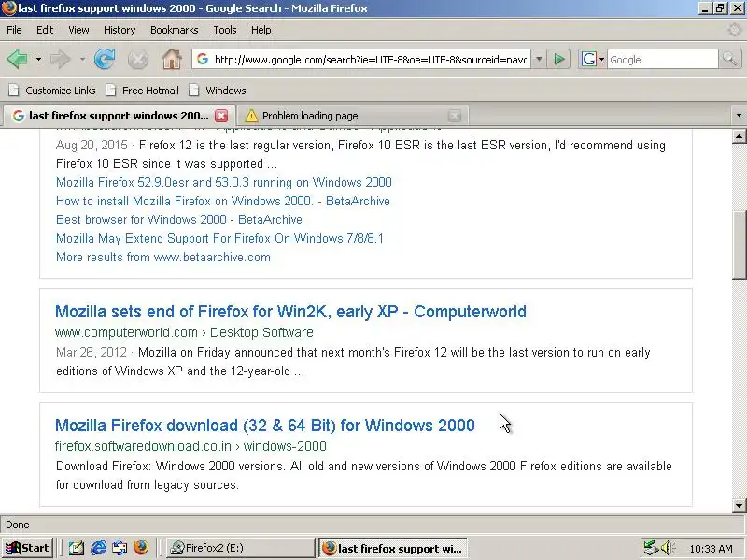
Task: Open 'Mozilla Firefox download (32 & 64 Bit)' result
Action: tap(265, 426)
